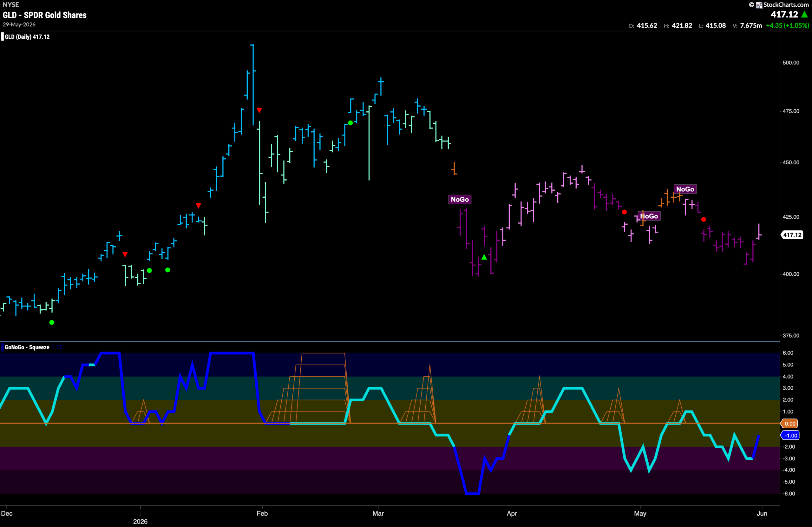Click the +4.35 (+1.05%) change value
The image size is (812, 527).
(x=788, y=26)
